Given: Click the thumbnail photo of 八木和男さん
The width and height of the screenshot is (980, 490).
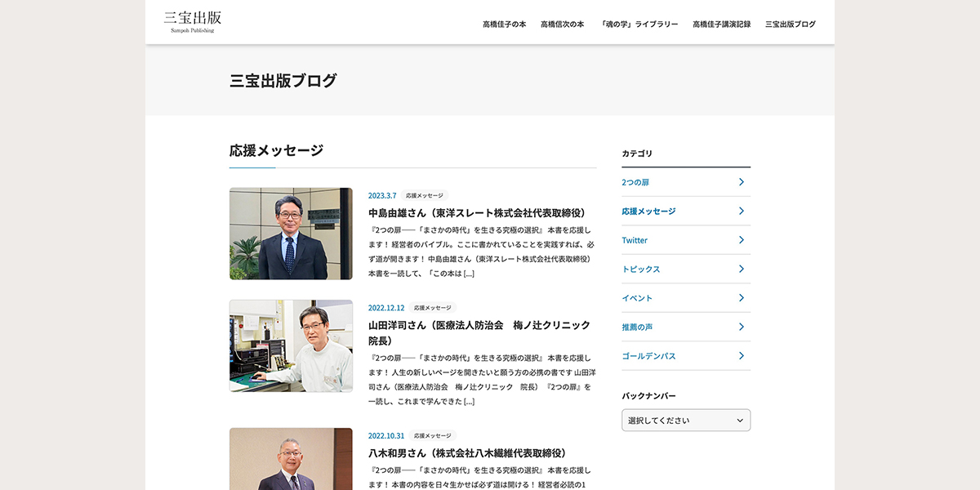Looking at the screenshot, I should pos(291,459).
